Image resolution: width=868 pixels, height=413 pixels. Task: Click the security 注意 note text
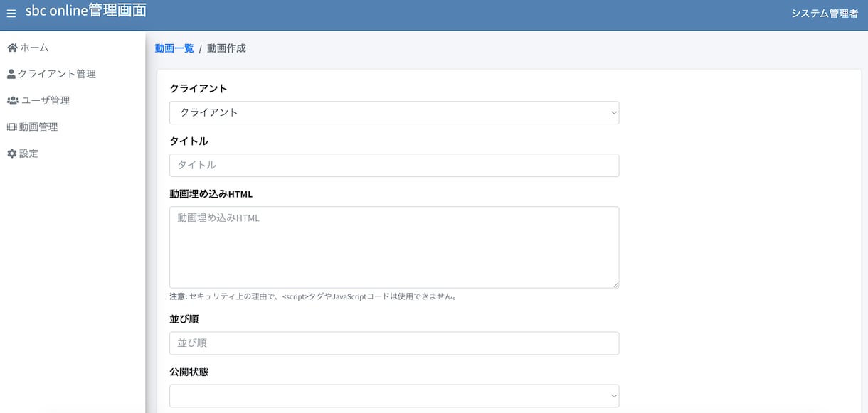[313, 296]
